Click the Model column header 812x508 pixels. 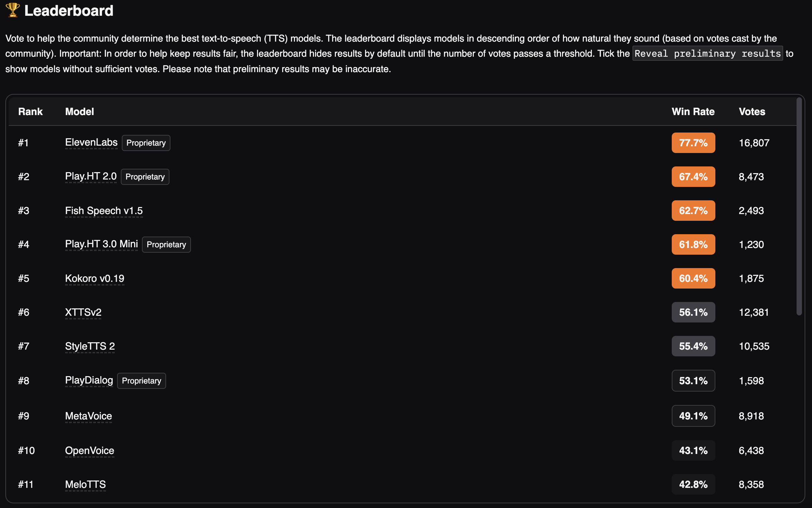[79, 111]
